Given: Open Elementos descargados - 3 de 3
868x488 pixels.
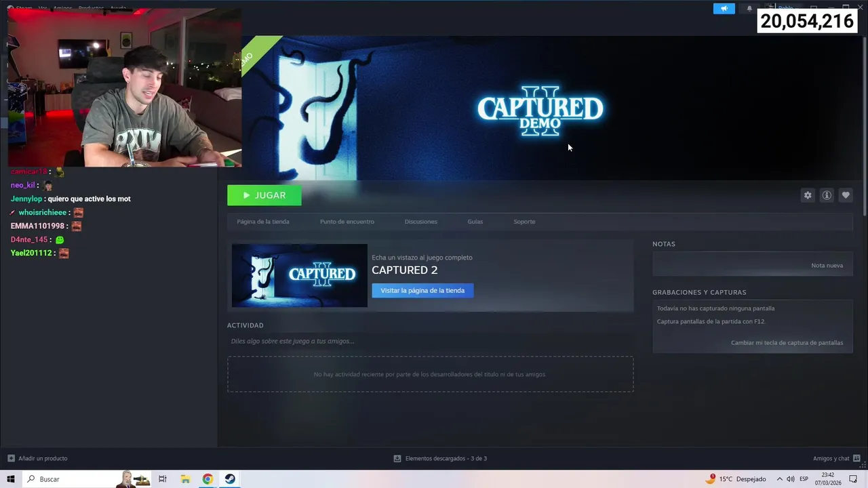Looking at the screenshot, I should click(446, 458).
